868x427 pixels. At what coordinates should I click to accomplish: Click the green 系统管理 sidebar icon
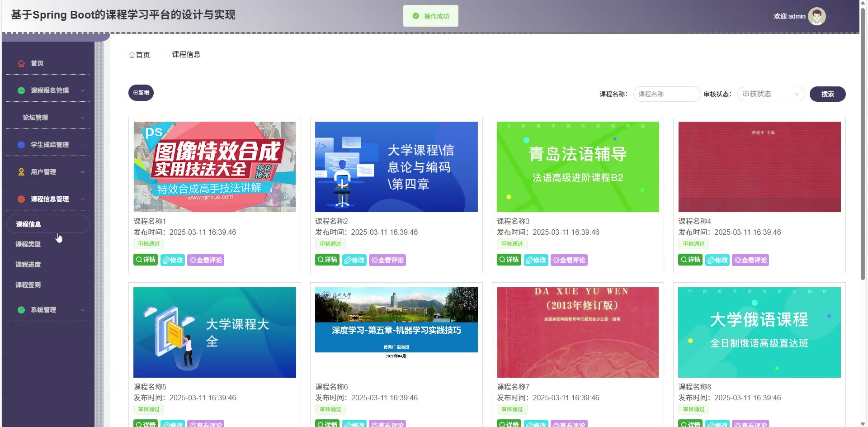click(x=21, y=310)
